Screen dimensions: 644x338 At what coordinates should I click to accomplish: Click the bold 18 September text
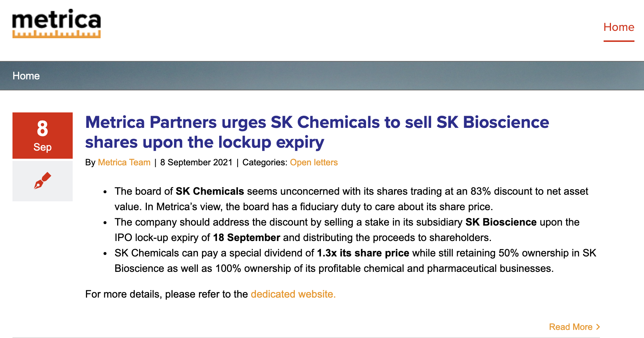(247, 238)
